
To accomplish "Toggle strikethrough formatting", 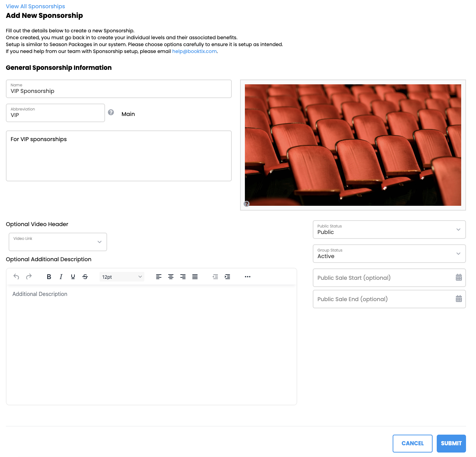I will coord(85,277).
